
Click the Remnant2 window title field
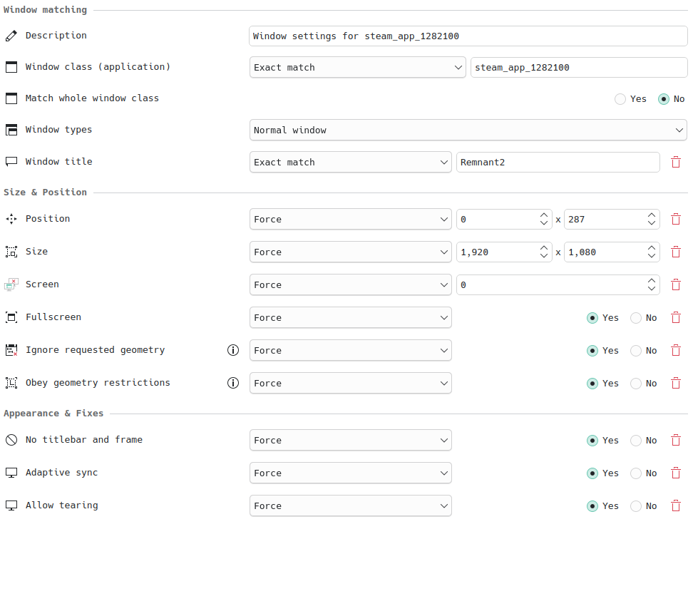tap(558, 162)
